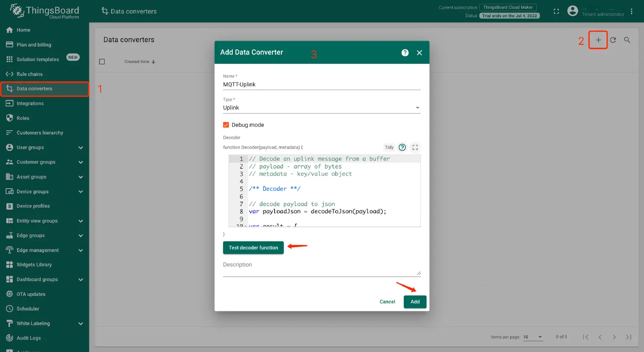Click the plus icon to add converter

[598, 40]
